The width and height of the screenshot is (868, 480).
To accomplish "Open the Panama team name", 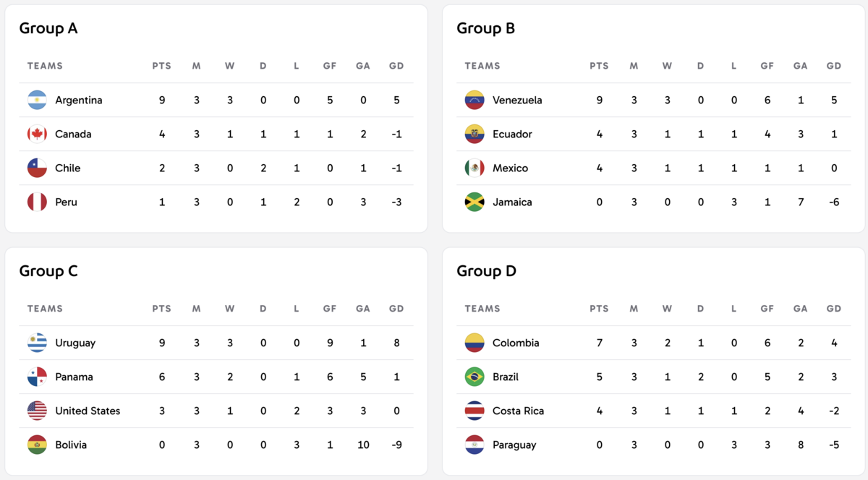I will point(74,377).
